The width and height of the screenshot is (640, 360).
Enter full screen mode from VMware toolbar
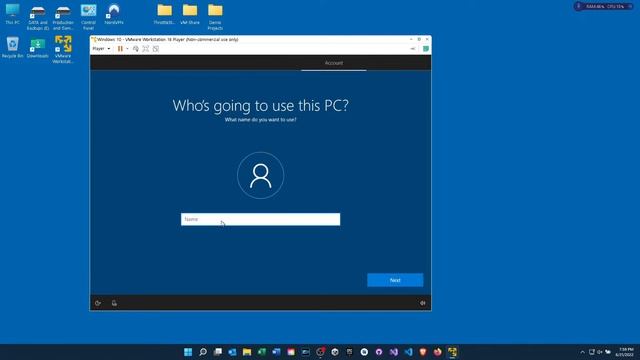coord(146,49)
